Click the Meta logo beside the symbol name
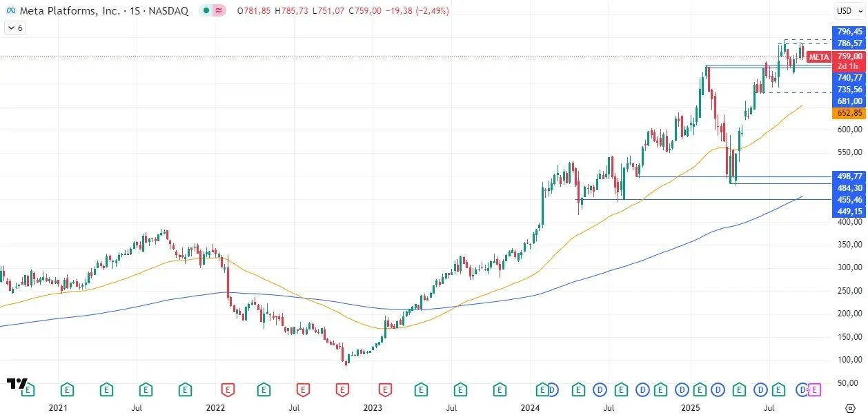Viewport: 868px width, 417px height. coord(11,11)
